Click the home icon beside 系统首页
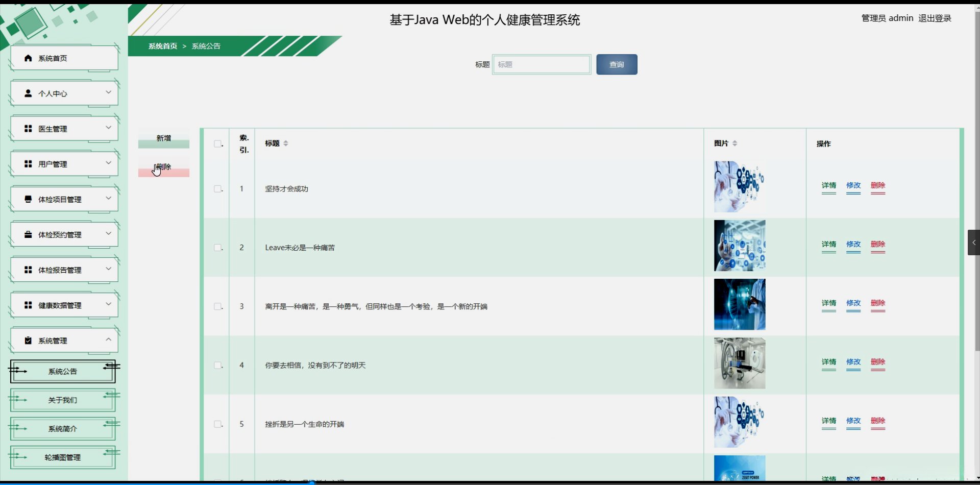 click(28, 58)
